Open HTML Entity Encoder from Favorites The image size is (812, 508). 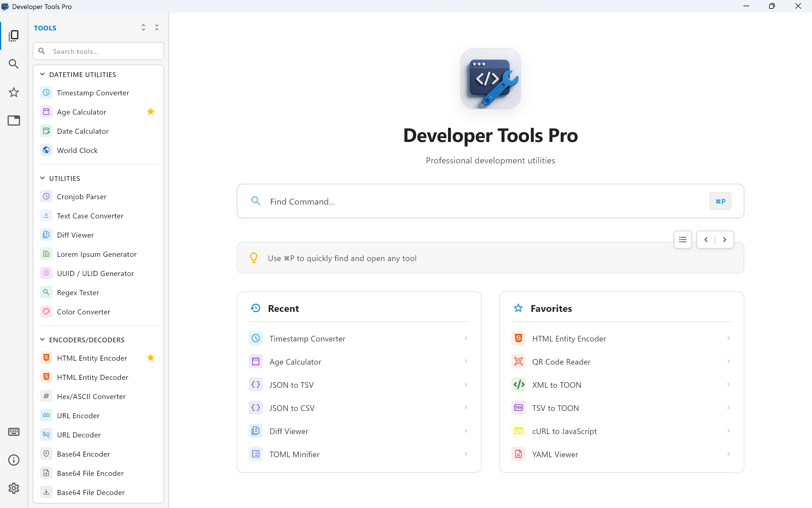pos(622,338)
